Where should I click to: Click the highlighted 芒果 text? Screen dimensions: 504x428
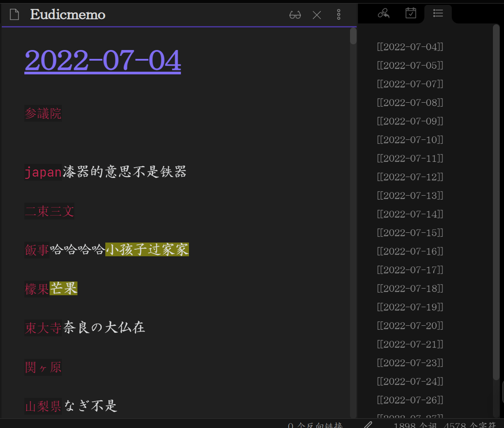(x=63, y=289)
